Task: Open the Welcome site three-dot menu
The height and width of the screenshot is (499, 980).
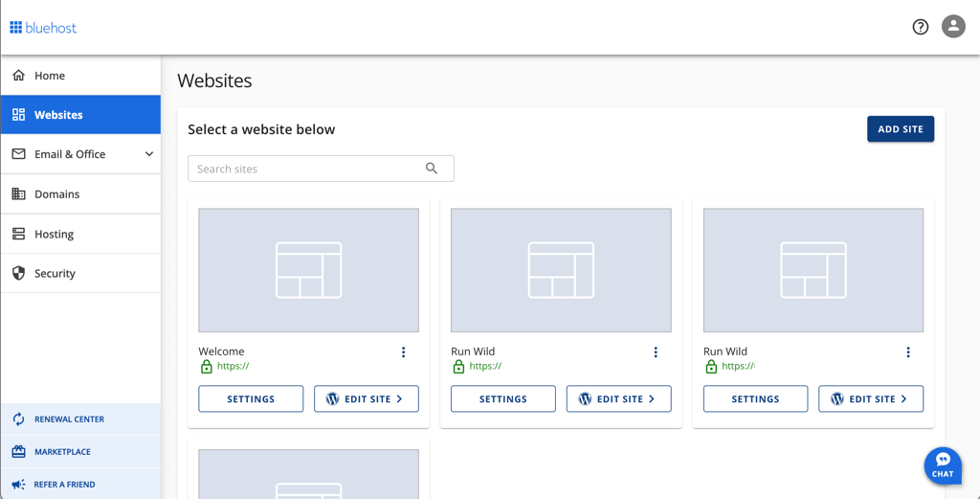Action: [x=403, y=352]
